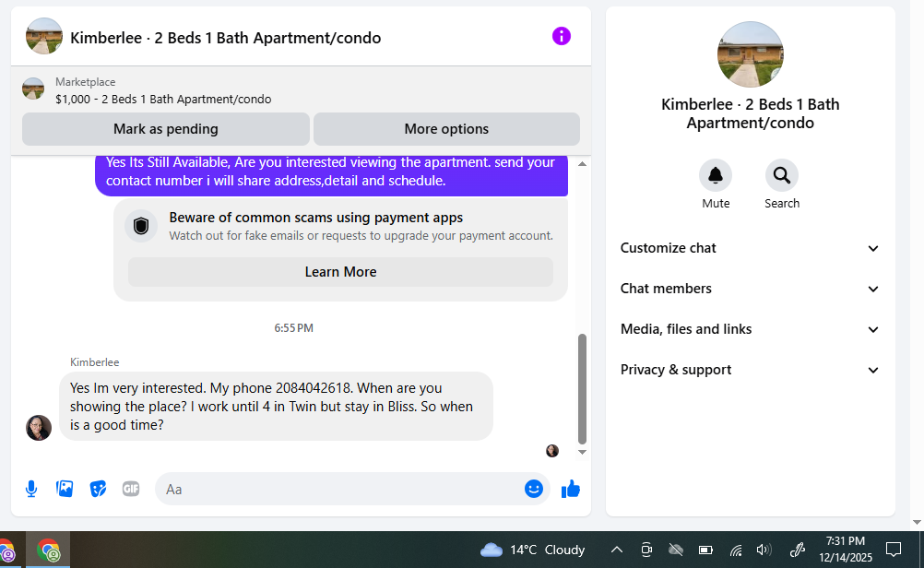924x568 pixels.
Task: Open the notification center icon
Action: tap(894, 550)
